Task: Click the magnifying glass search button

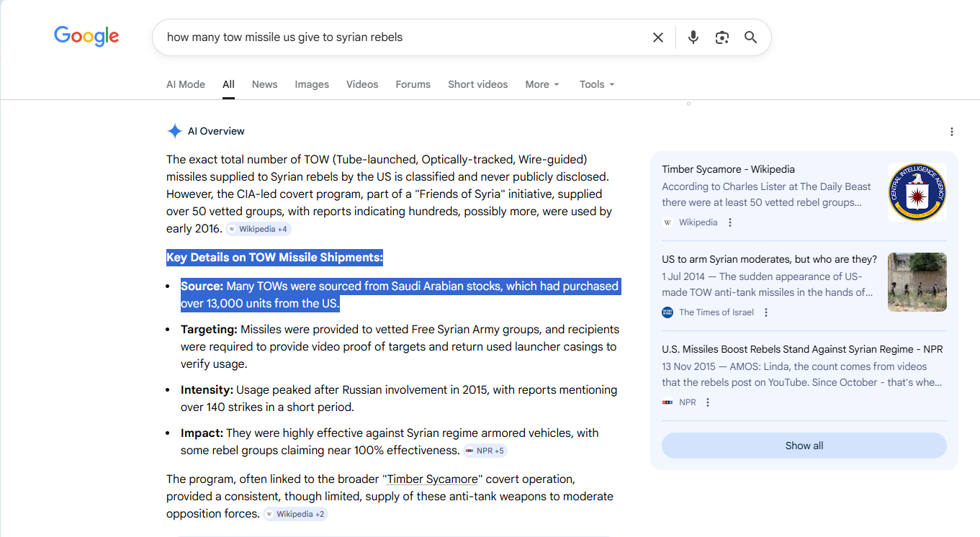Action: (751, 37)
